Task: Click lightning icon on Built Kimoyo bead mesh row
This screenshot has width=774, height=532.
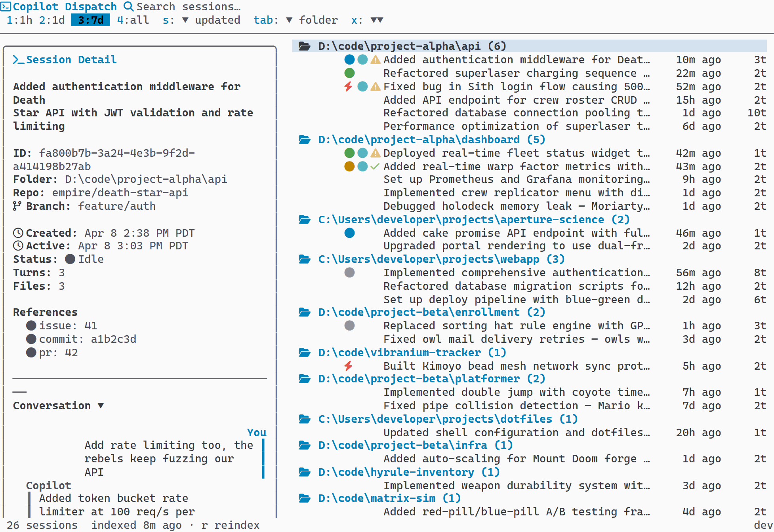Action: [349, 366]
